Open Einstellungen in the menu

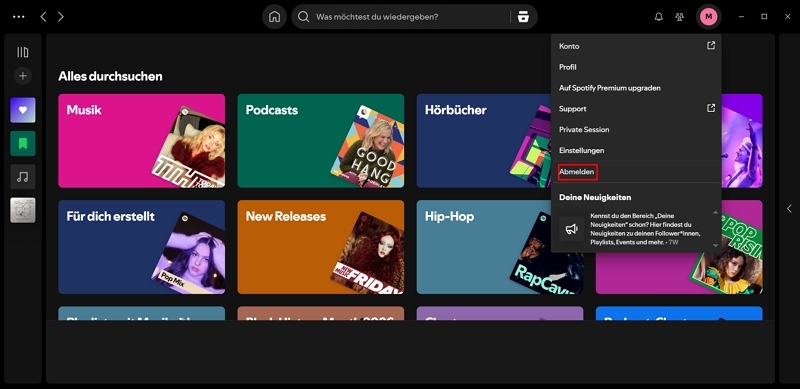point(636,151)
